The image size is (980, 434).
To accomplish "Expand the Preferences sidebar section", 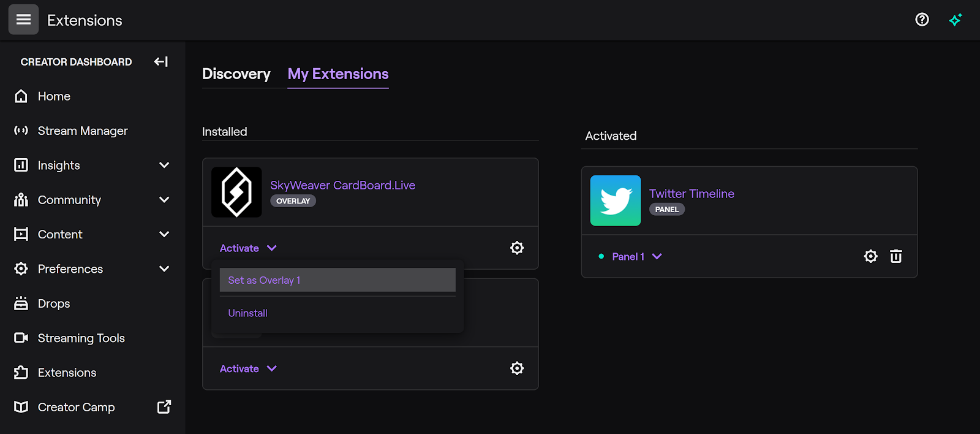I will (164, 268).
